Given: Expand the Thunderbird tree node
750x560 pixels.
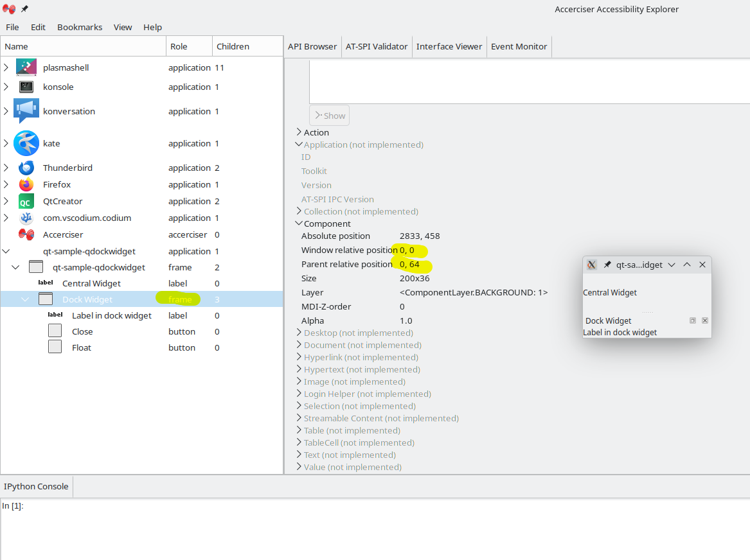Looking at the screenshot, I should (6, 168).
